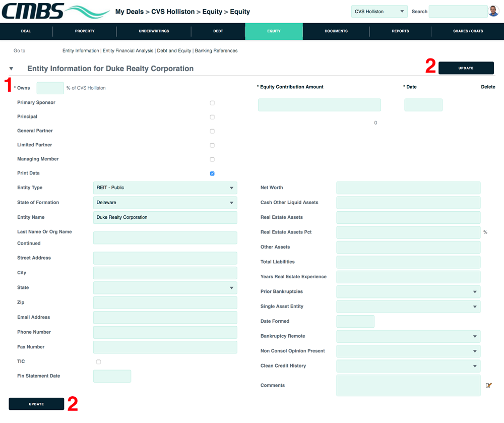Tick the Limited Partner checkbox
This screenshot has height=423, width=504.
tap(212, 145)
